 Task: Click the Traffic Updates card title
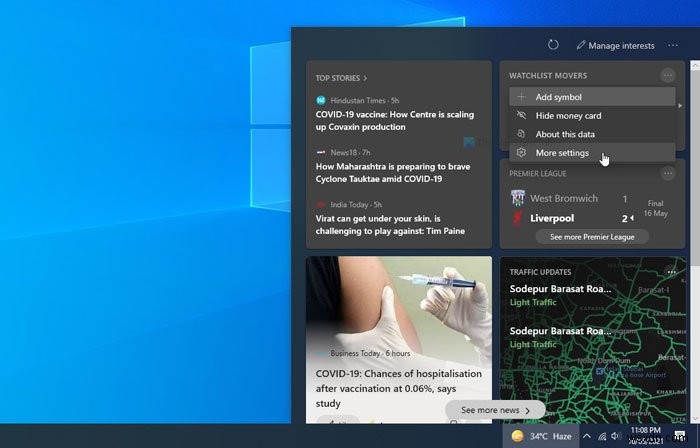(540, 272)
